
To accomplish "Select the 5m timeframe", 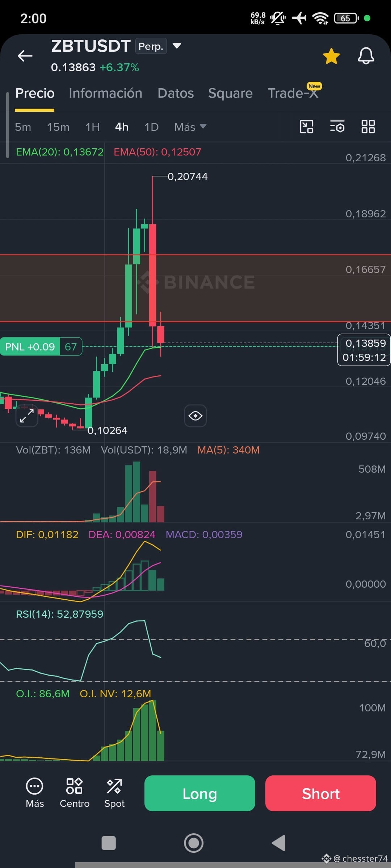I will coord(23,127).
